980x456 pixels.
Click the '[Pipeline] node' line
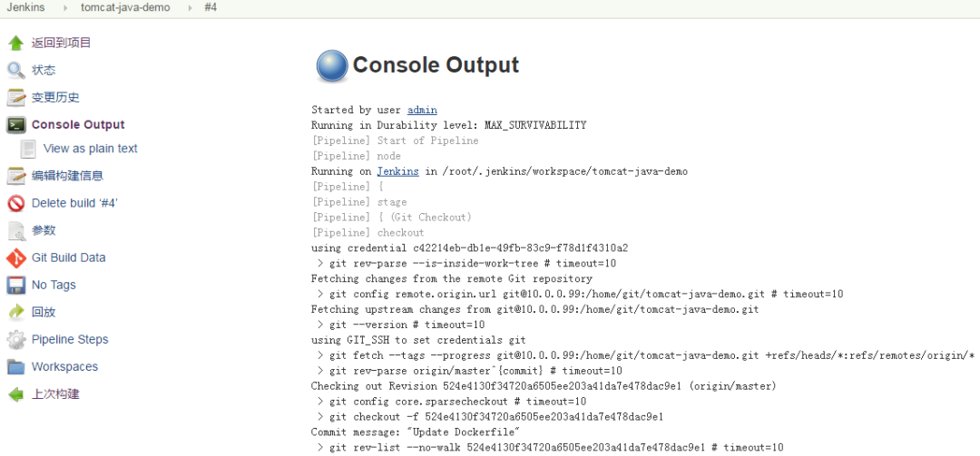357,156
